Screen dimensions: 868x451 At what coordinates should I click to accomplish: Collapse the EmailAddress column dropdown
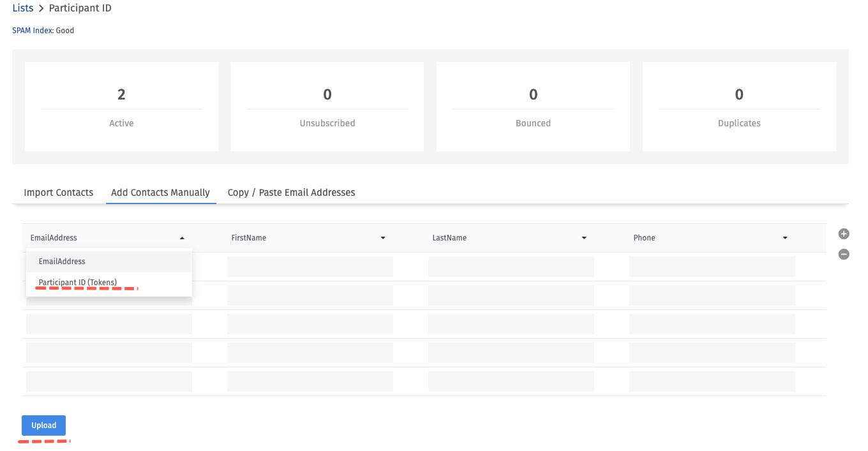pyautogui.click(x=182, y=237)
